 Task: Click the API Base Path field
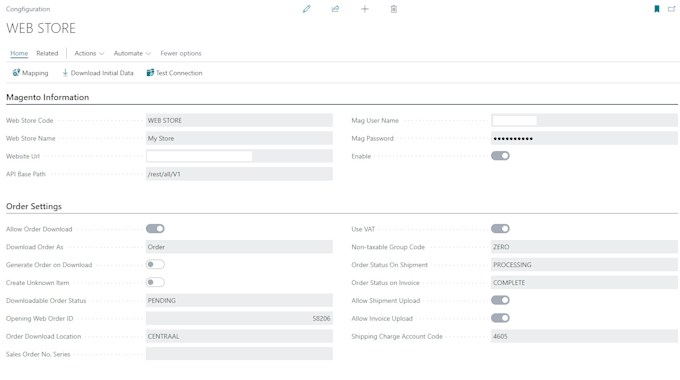(x=239, y=174)
